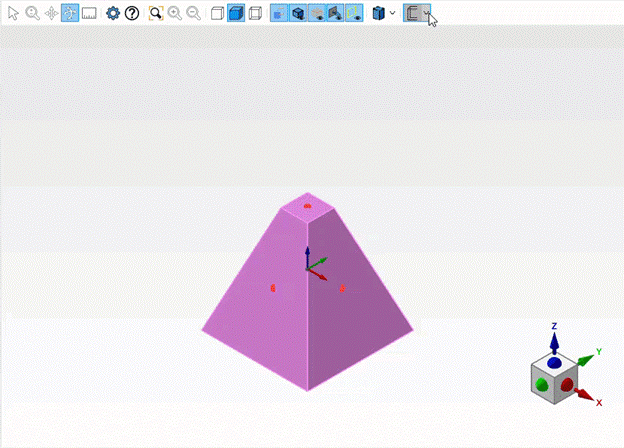624x448 pixels.
Task: Switch to hidden-line transparent cube display
Action: pos(255,13)
